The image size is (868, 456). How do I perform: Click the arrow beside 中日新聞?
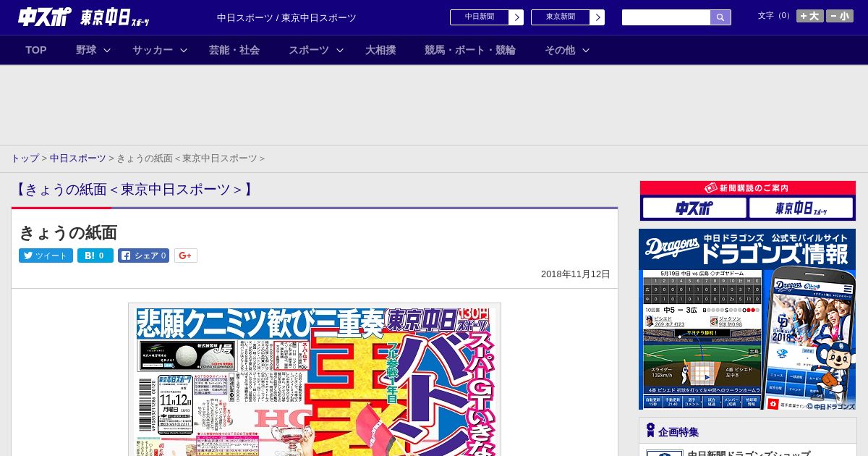[x=516, y=17]
